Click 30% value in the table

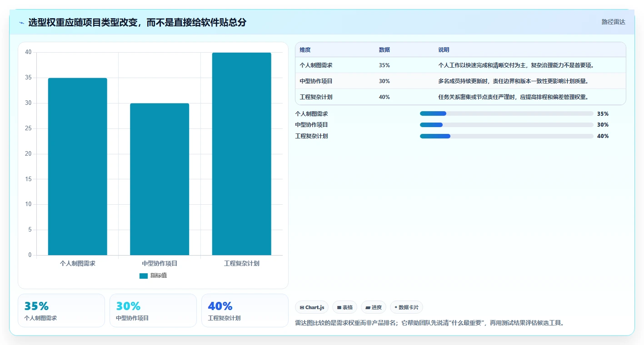point(384,81)
